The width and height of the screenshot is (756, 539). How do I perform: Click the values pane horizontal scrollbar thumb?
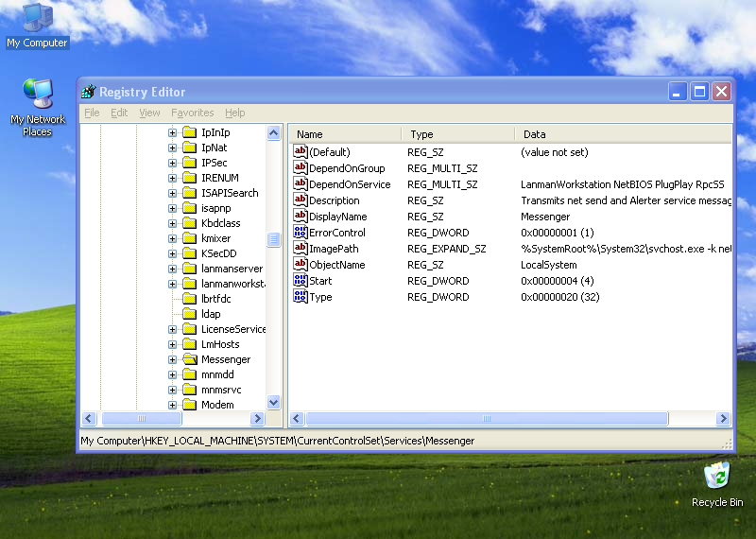(x=487, y=418)
